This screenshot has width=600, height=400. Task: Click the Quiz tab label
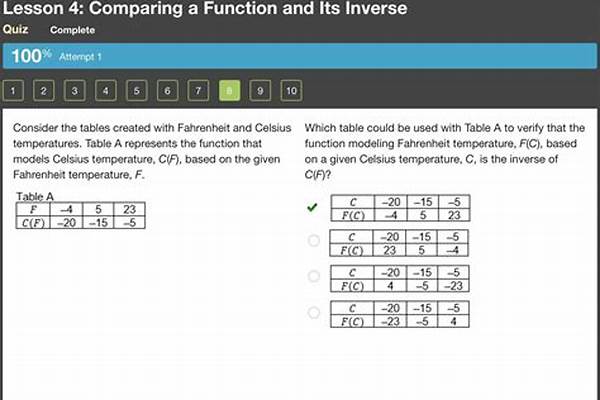point(15,29)
